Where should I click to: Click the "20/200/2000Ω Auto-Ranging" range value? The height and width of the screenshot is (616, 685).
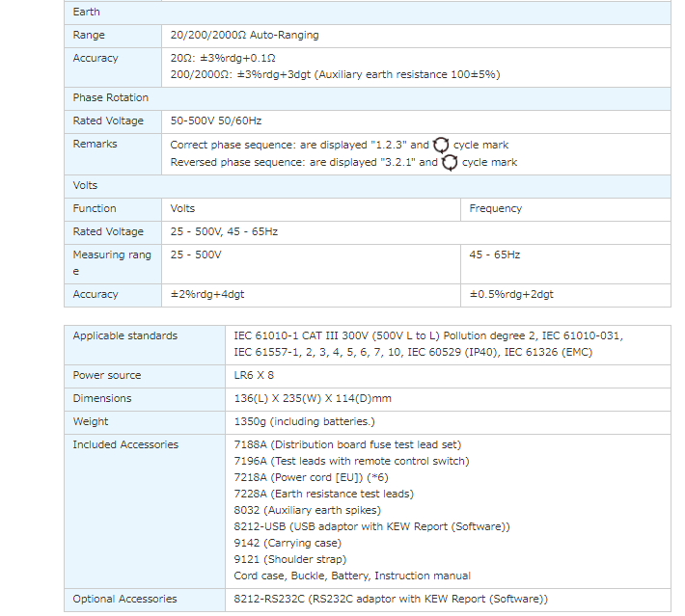click(244, 35)
